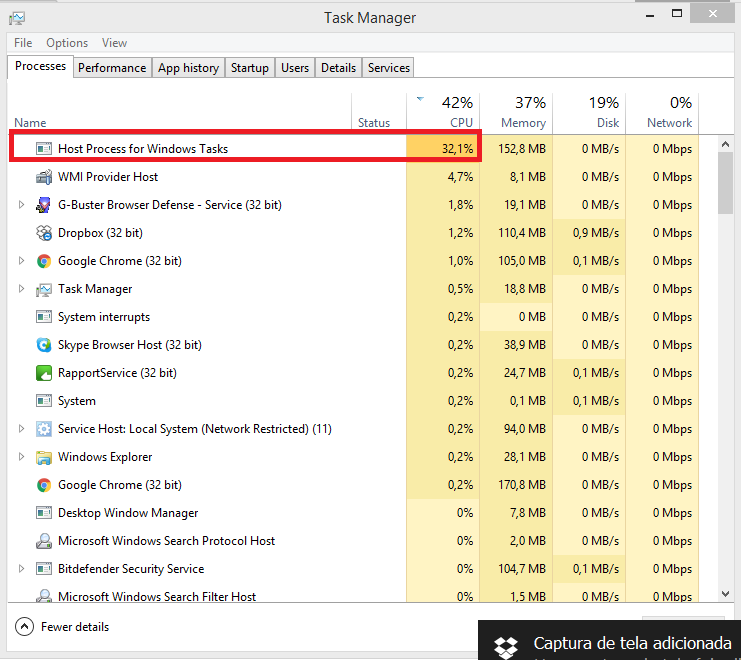Click the Skype Browser Host icon

[44, 345]
